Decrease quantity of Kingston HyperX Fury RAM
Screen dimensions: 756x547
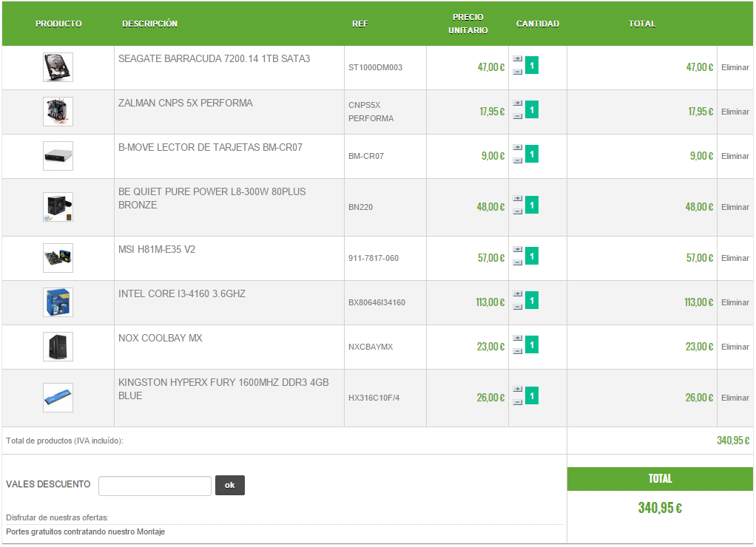tap(517, 402)
